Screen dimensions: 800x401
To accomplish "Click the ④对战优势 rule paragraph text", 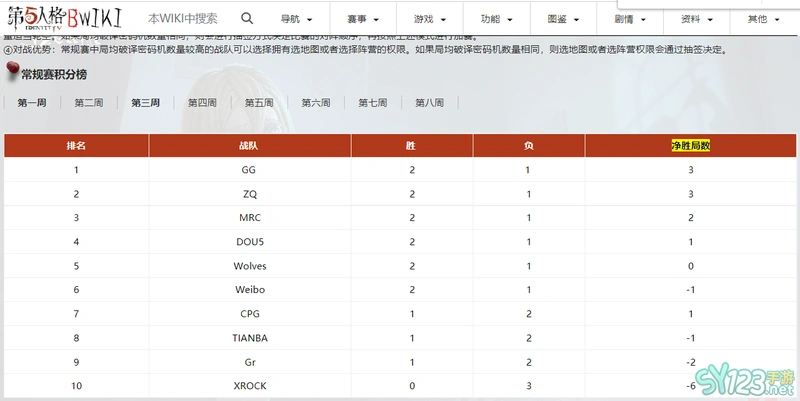I will pos(364,49).
